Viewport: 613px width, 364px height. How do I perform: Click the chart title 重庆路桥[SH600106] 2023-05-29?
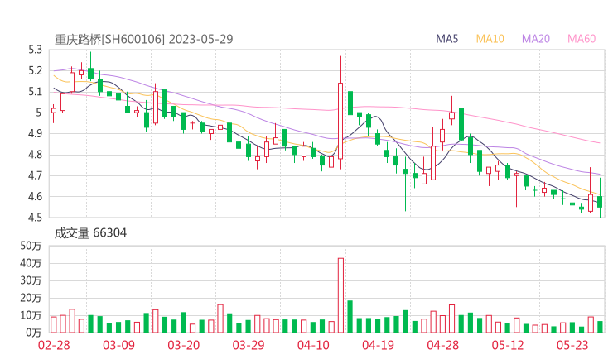tap(143, 40)
